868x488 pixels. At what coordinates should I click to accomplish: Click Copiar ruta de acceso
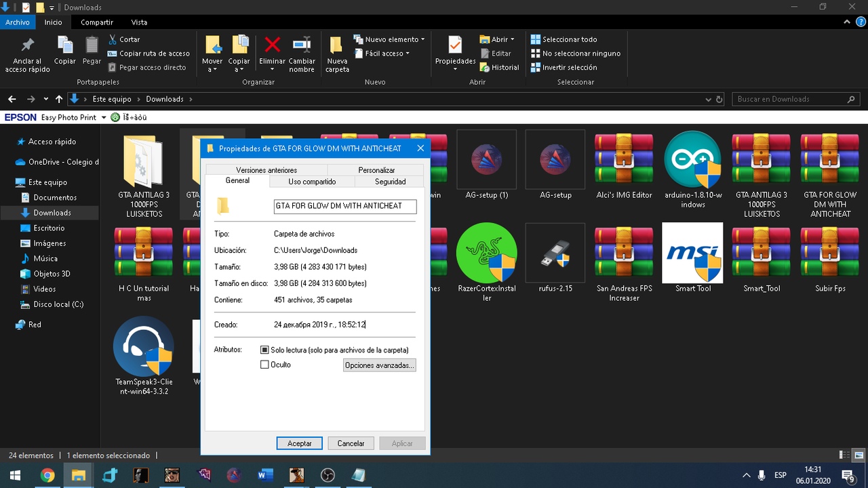pyautogui.click(x=149, y=54)
